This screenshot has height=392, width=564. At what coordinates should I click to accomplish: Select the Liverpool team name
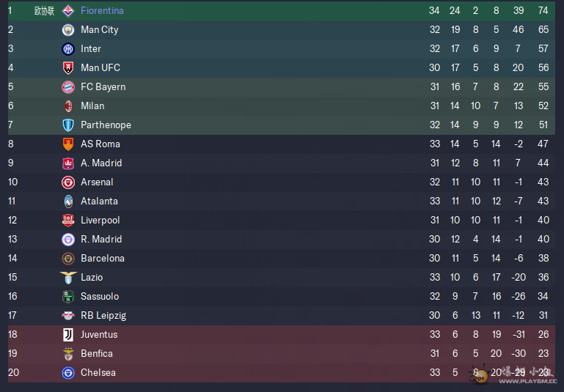[100, 221]
